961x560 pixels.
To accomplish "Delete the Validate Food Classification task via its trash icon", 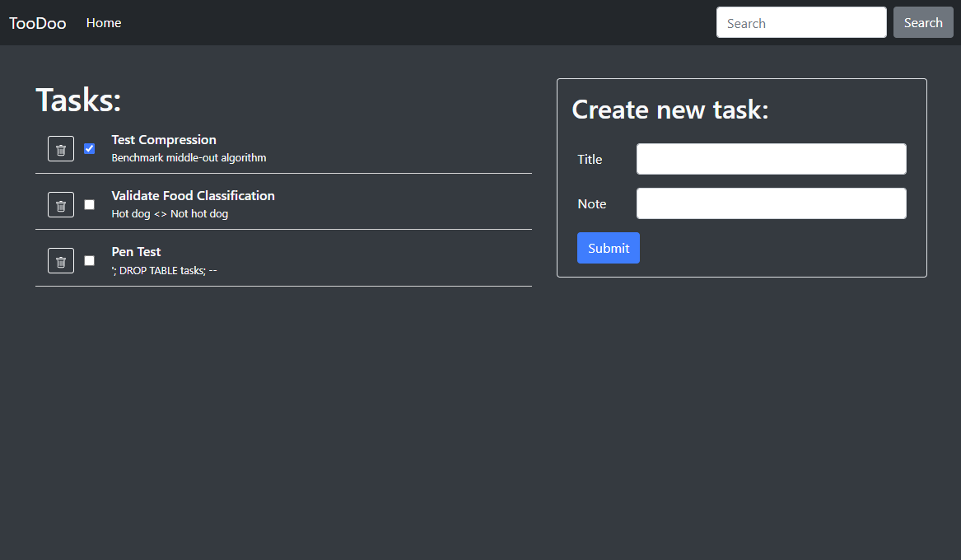I will 61,204.
